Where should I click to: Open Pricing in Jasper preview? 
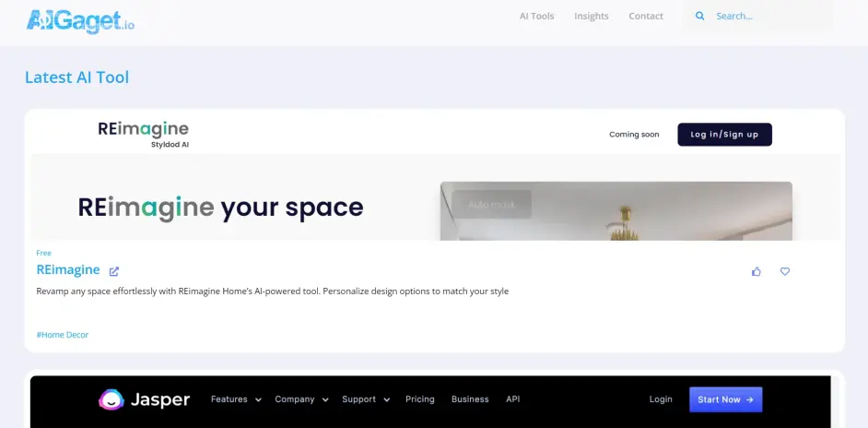[419, 399]
